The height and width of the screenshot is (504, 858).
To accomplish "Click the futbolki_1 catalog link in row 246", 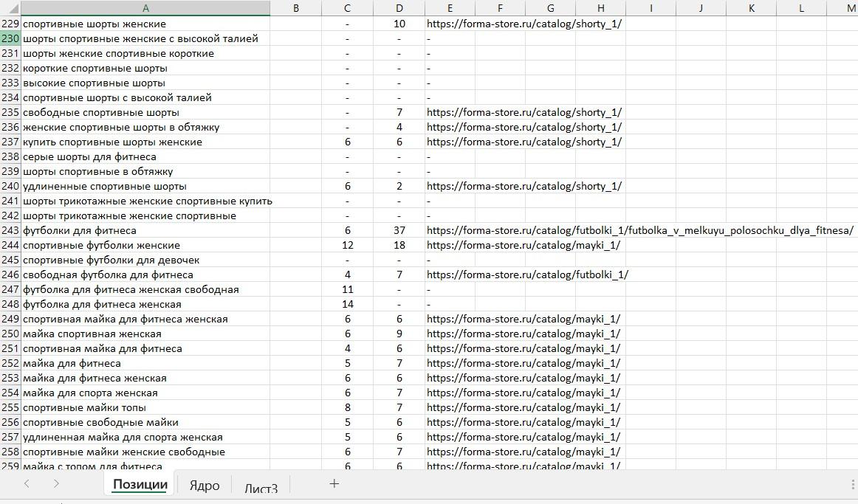I will point(527,275).
